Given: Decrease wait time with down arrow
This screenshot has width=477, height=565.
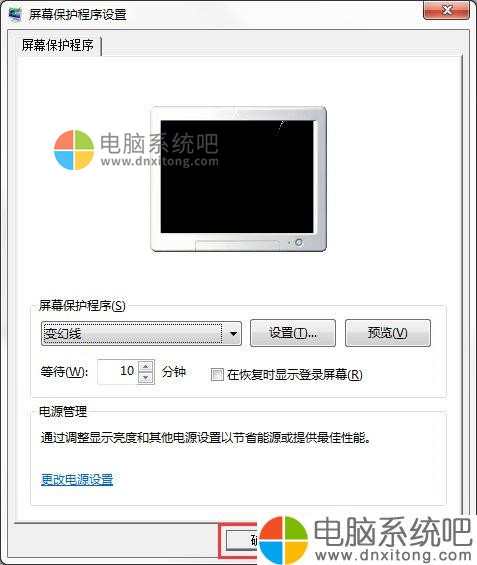Looking at the screenshot, I should click(146, 378).
